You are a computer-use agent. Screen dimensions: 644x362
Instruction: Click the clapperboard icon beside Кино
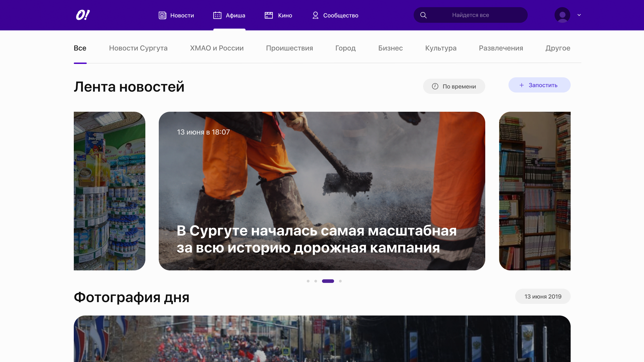click(269, 15)
